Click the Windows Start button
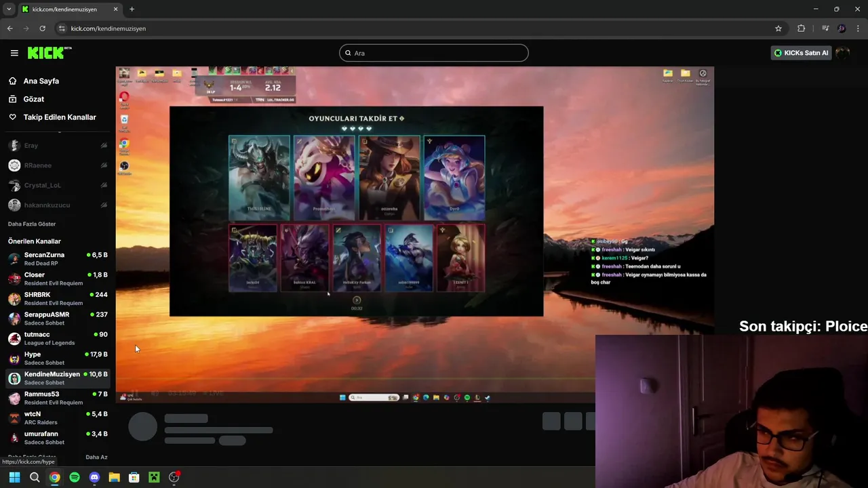Screen dimensions: 868x488 (x=14, y=477)
